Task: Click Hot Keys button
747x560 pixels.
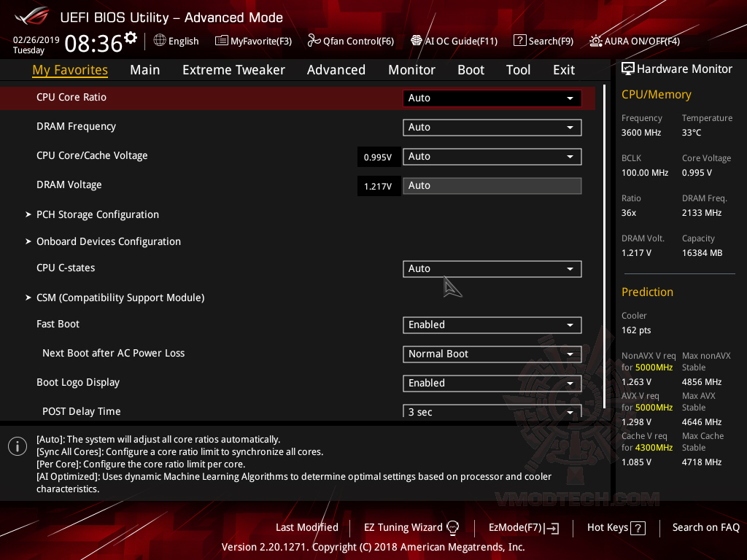Action: point(616,528)
